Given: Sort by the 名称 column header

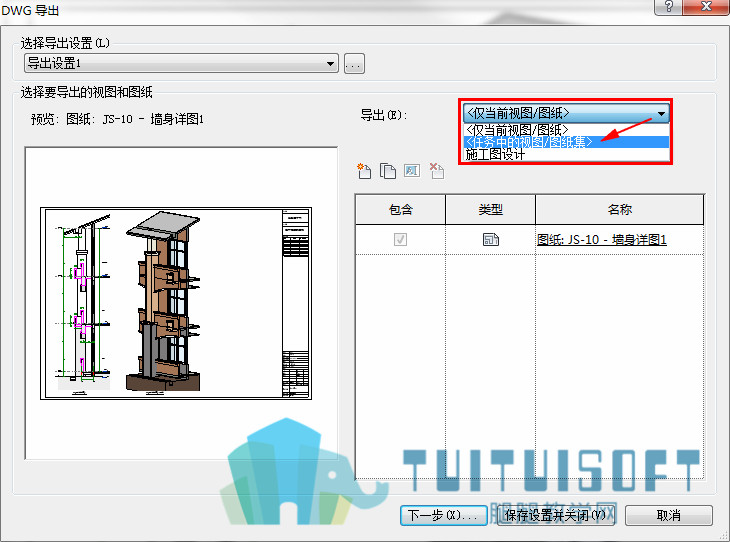Looking at the screenshot, I should tap(620, 210).
